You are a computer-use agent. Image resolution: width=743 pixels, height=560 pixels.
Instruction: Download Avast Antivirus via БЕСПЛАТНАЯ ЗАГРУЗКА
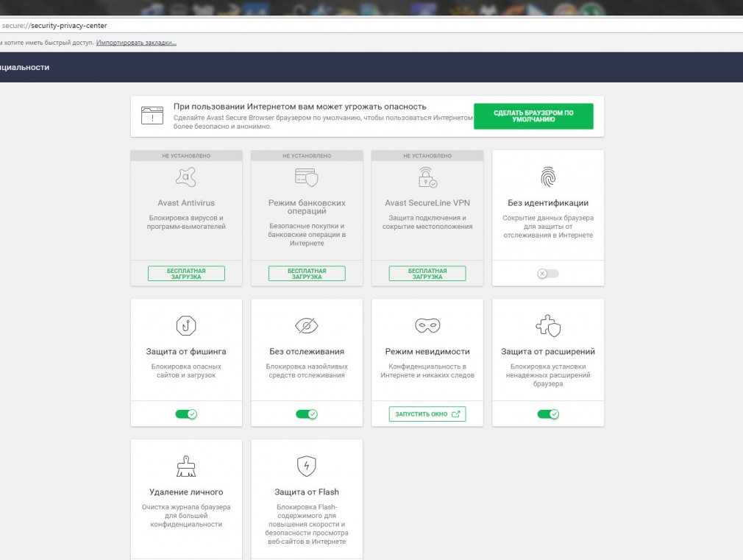(x=186, y=274)
